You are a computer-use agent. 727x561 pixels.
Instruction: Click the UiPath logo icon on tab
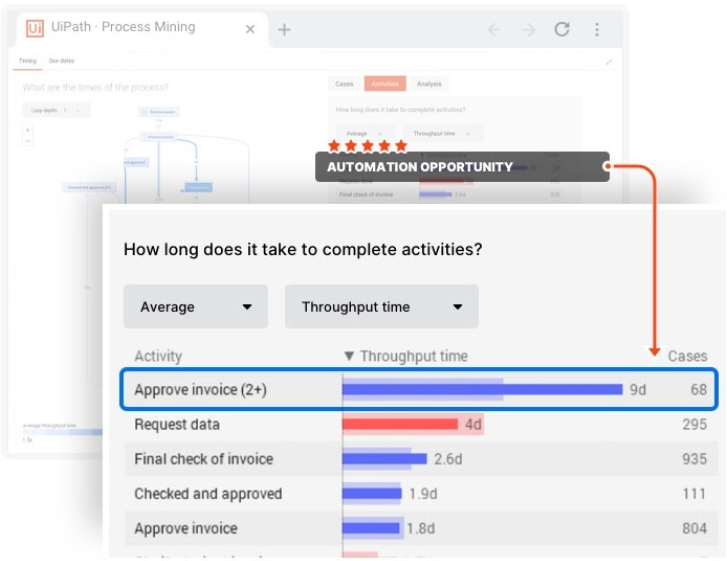click(35, 28)
